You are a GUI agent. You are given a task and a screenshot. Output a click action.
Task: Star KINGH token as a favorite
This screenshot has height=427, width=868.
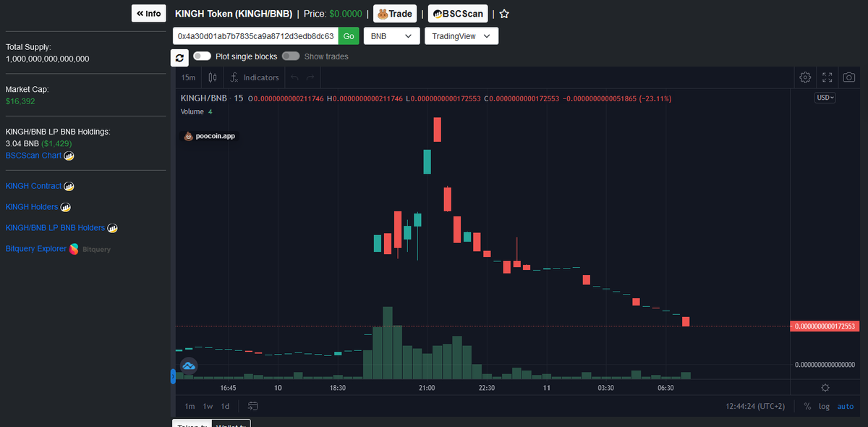pyautogui.click(x=504, y=14)
